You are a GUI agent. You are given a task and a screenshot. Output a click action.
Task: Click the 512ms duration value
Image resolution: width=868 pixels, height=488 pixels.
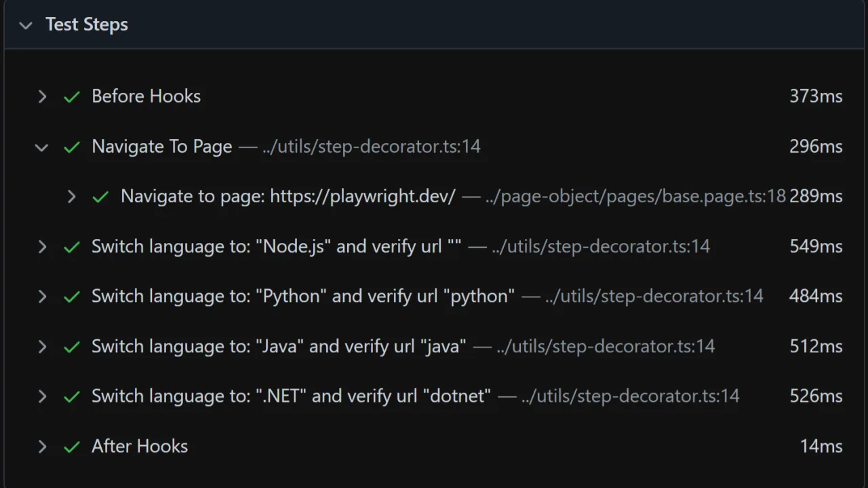click(x=816, y=346)
